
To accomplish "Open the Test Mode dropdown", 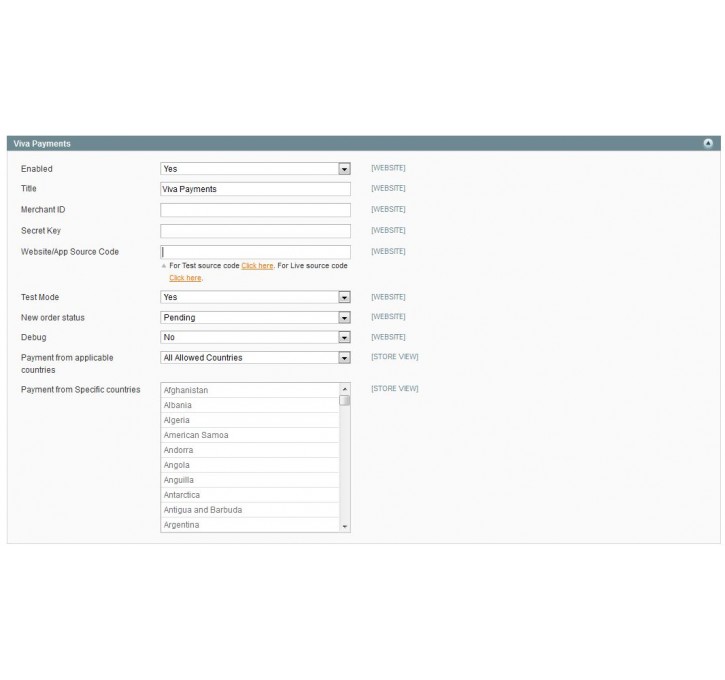I will pos(255,297).
